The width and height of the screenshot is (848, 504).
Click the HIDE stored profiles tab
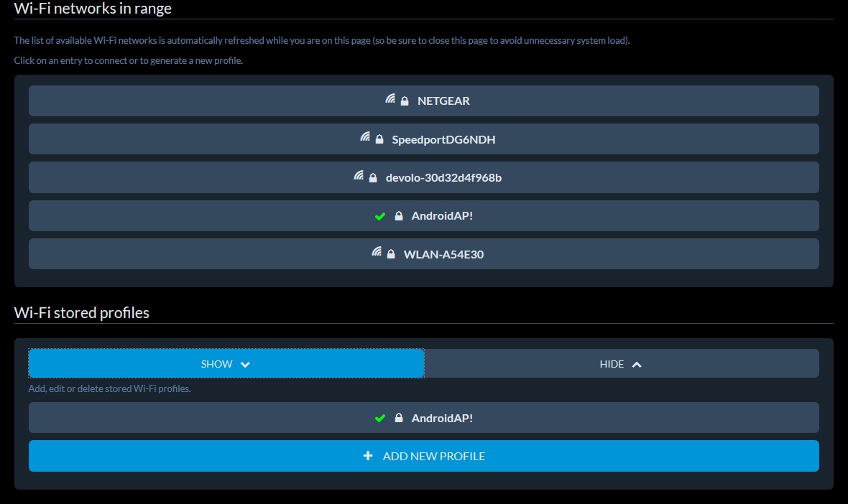[622, 363]
